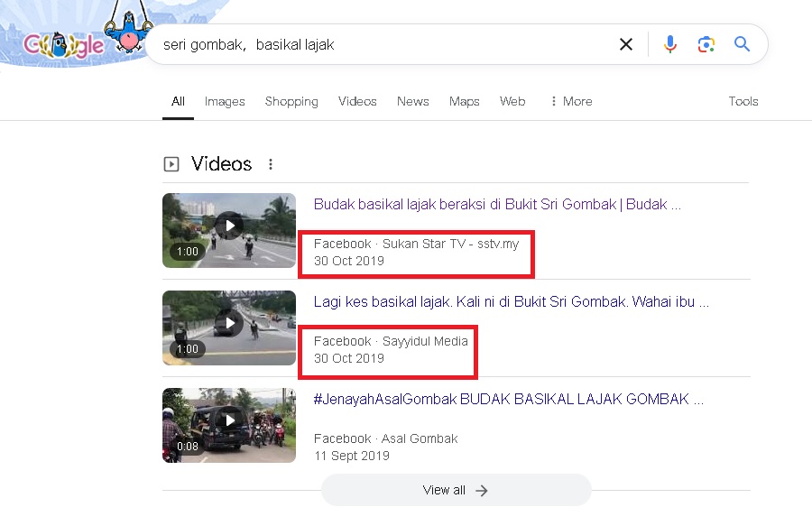Screen dimensions: 812x526
Task: Select the Maps search tab
Action: (464, 101)
